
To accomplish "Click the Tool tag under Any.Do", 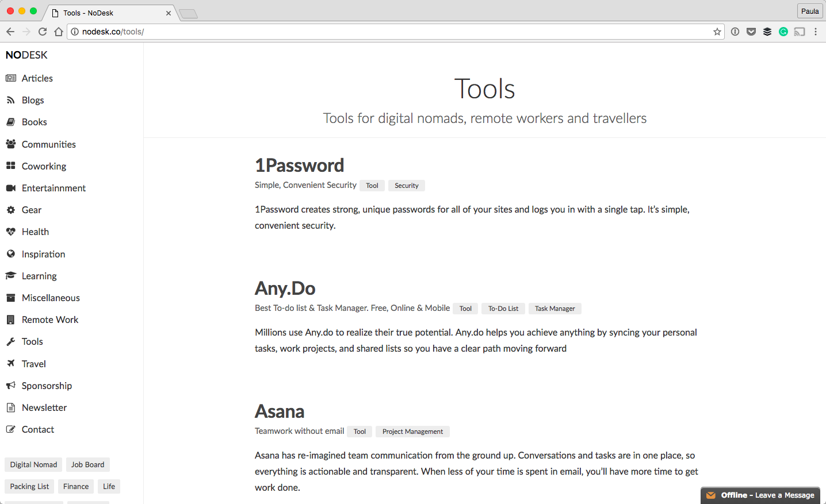I will click(465, 309).
